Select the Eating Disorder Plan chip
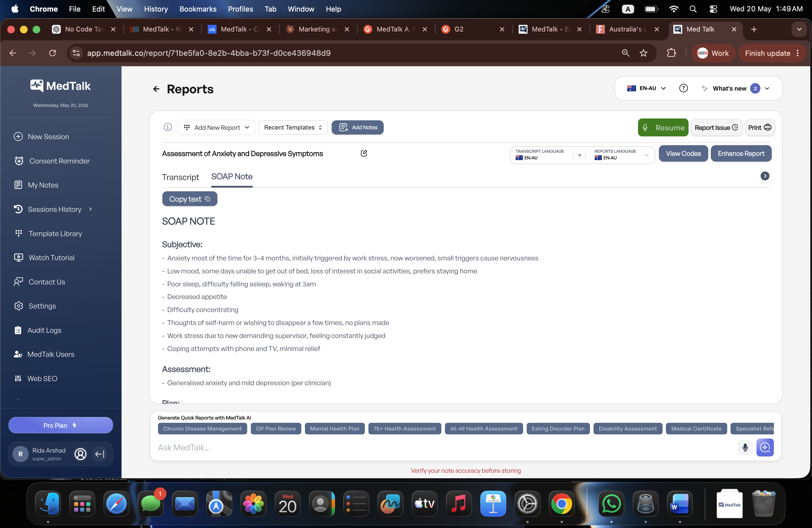Screen dimensions: 812x528 (x=558, y=428)
